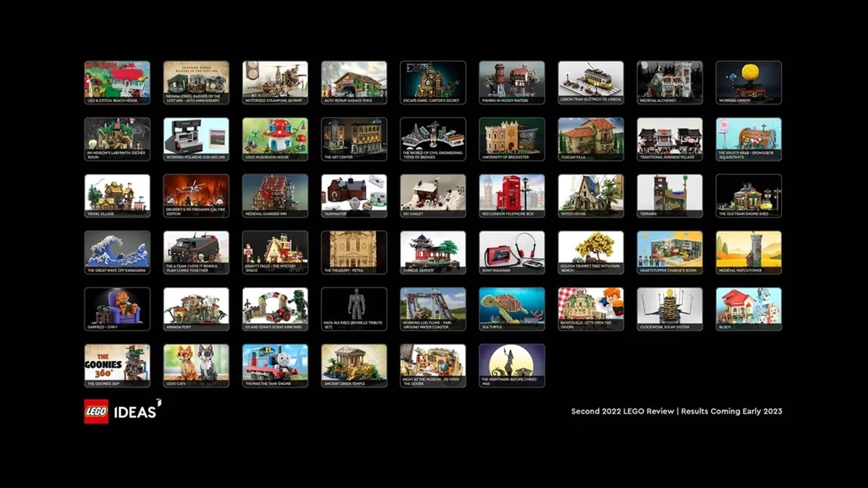Select the Witch House thumbnail
The image size is (868, 488).
tap(591, 196)
